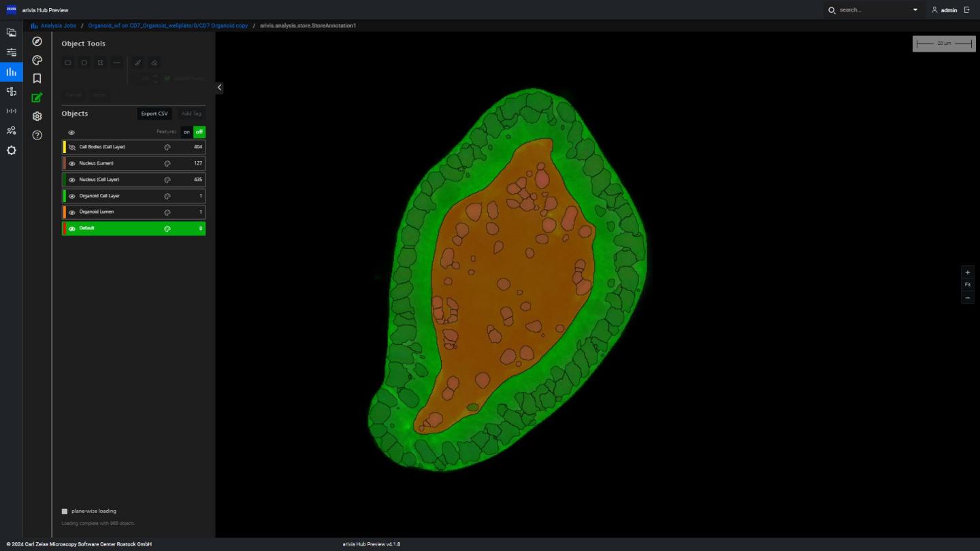Enable plane-wise loading
980x551 pixels.
point(65,511)
